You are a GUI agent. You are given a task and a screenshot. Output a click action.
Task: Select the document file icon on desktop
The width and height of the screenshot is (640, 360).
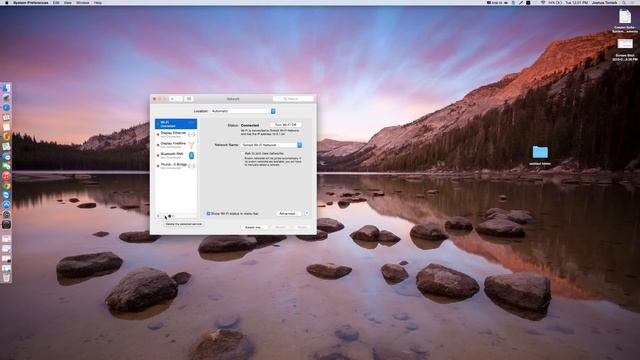point(624,16)
